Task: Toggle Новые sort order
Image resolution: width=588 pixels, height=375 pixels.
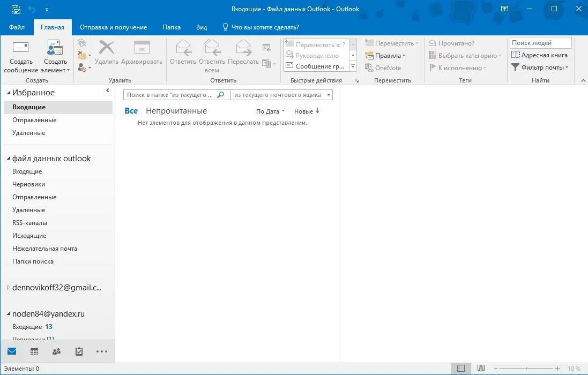Action: (307, 111)
